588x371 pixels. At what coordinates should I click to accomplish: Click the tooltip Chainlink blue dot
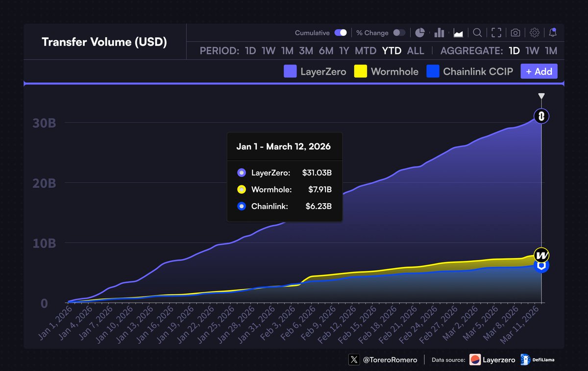(x=241, y=207)
